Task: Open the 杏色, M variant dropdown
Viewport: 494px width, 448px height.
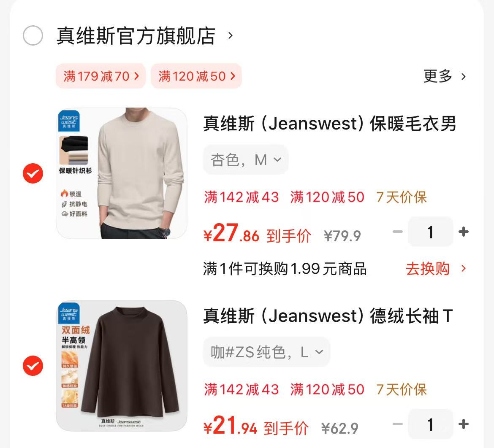Action: [x=246, y=159]
